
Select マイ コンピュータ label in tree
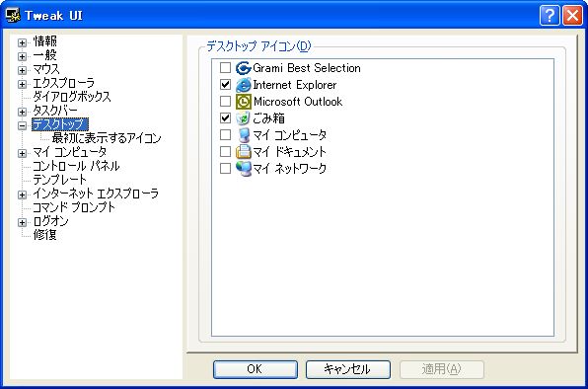[70, 152]
